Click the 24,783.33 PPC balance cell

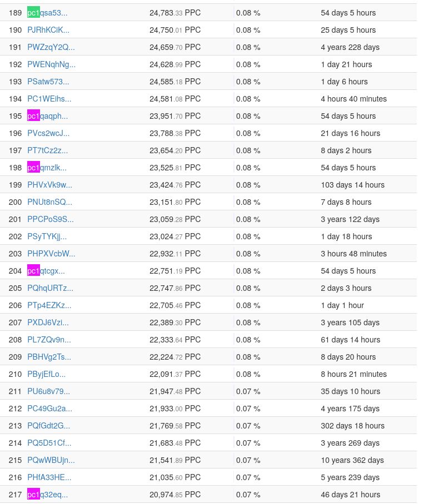tap(175, 13)
